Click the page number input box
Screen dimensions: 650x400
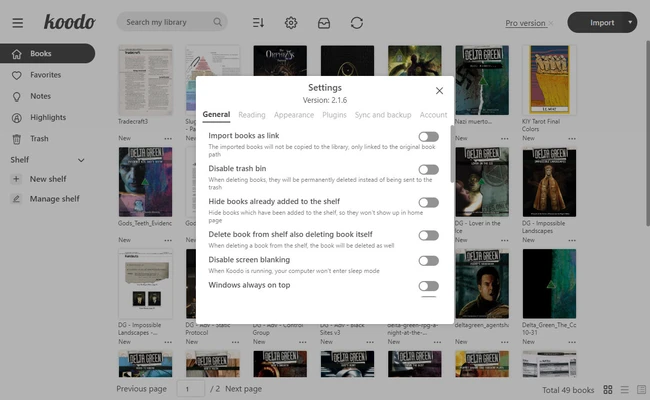pyautogui.click(x=191, y=389)
